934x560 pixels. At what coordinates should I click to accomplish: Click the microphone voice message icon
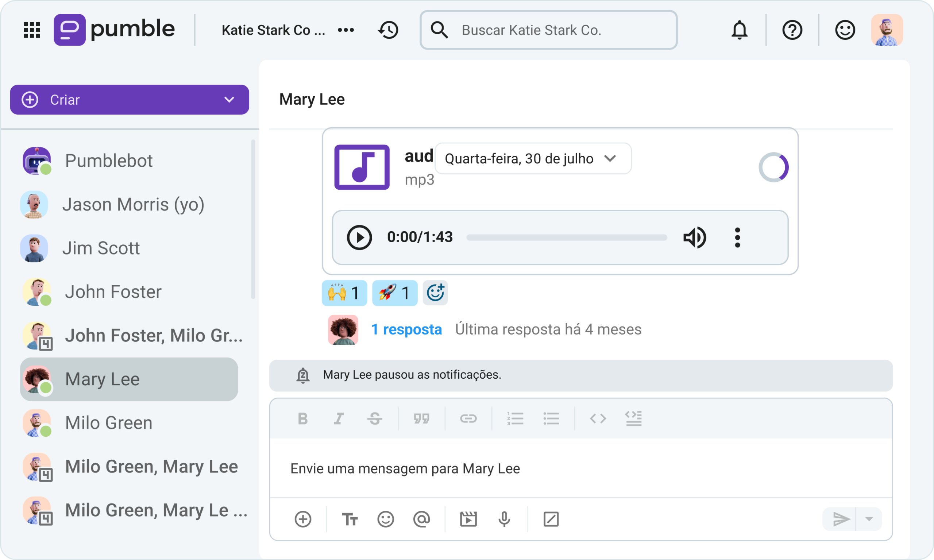pos(504,519)
